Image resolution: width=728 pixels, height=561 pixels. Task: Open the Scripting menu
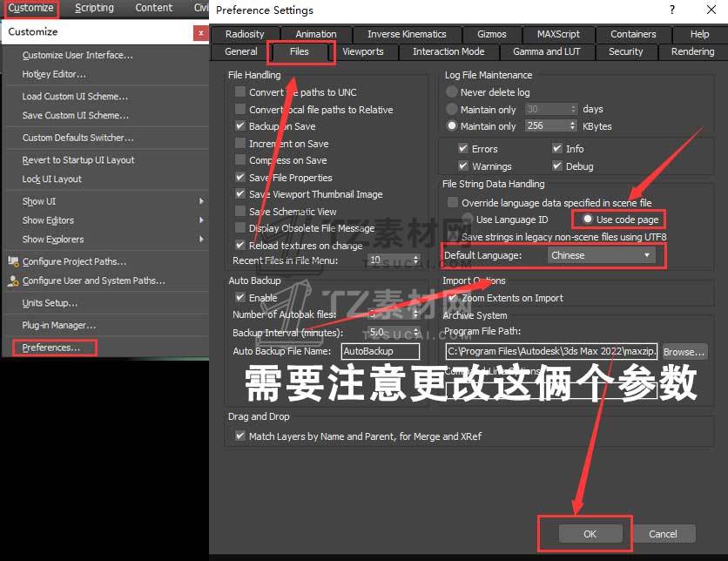[x=94, y=8]
